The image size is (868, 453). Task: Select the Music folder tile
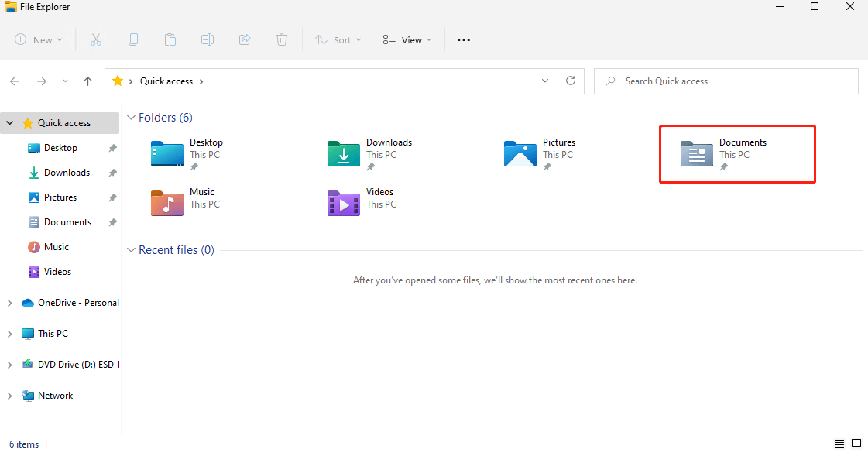tap(185, 201)
